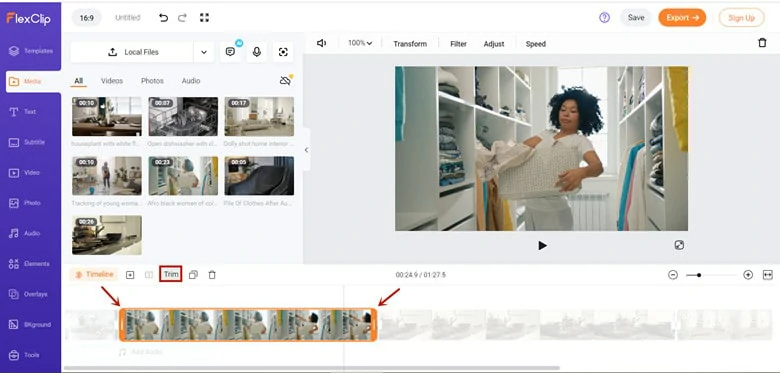Mute the clip volume speaker icon

coord(321,43)
